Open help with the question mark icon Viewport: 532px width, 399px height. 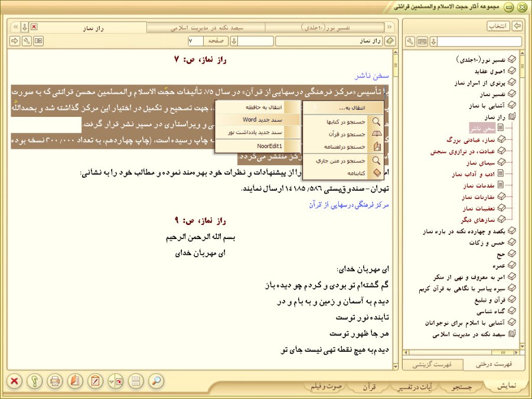pyautogui.click(x=35, y=381)
